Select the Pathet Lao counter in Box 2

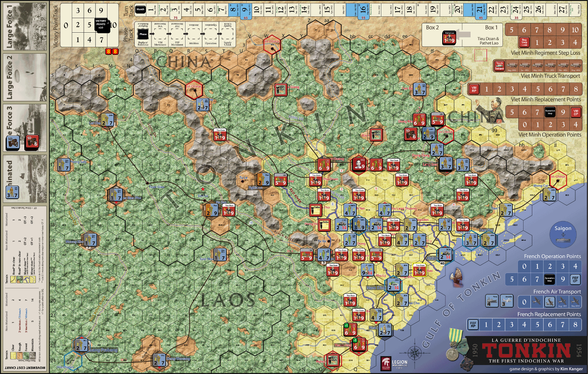tap(450, 39)
